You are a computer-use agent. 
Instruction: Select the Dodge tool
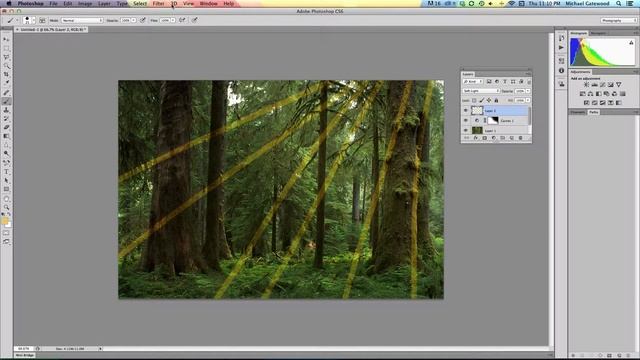point(6,154)
